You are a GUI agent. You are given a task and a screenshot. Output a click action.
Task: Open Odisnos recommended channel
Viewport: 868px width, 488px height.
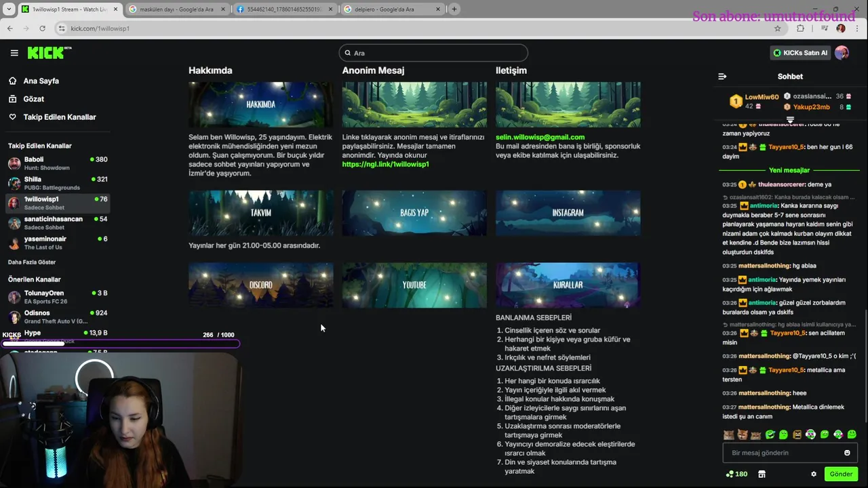click(x=58, y=317)
